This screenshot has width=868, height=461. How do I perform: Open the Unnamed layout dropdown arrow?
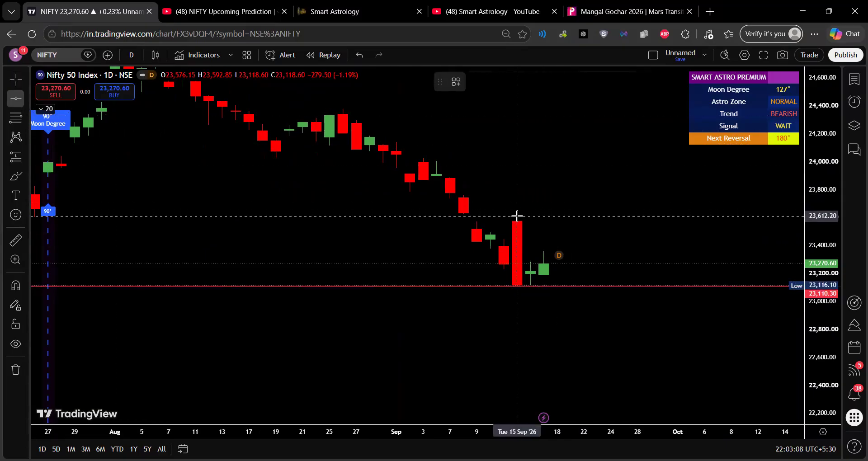704,55
